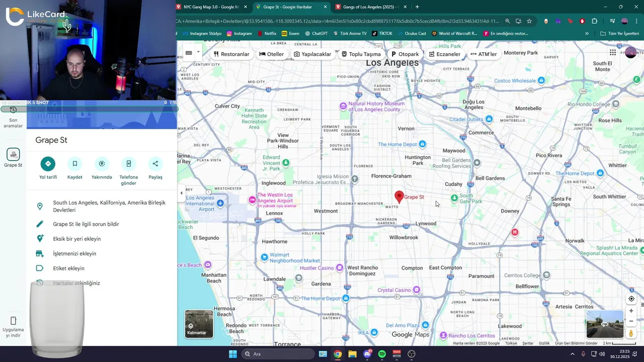The width and height of the screenshot is (644, 362).
Task: Open the Google apps grid
Action: point(613,53)
